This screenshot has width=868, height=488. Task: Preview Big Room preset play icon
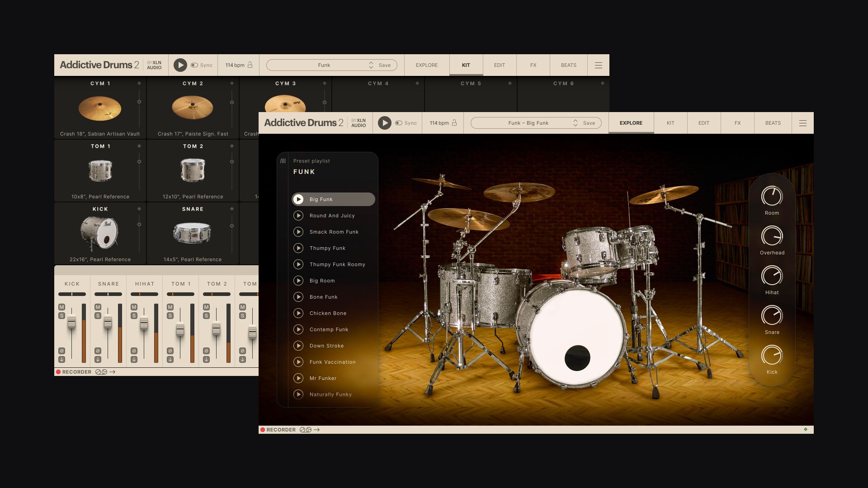coord(298,281)
